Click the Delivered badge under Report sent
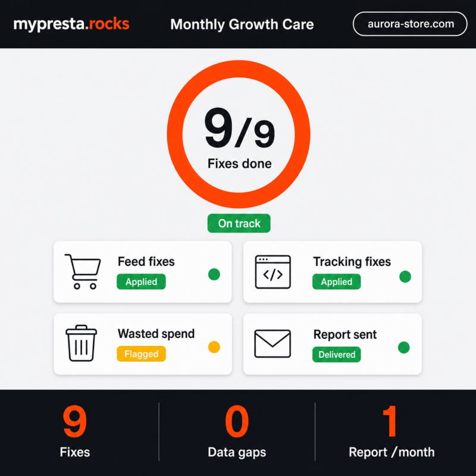This screenshot has width=476, height=476. point(336,354)
